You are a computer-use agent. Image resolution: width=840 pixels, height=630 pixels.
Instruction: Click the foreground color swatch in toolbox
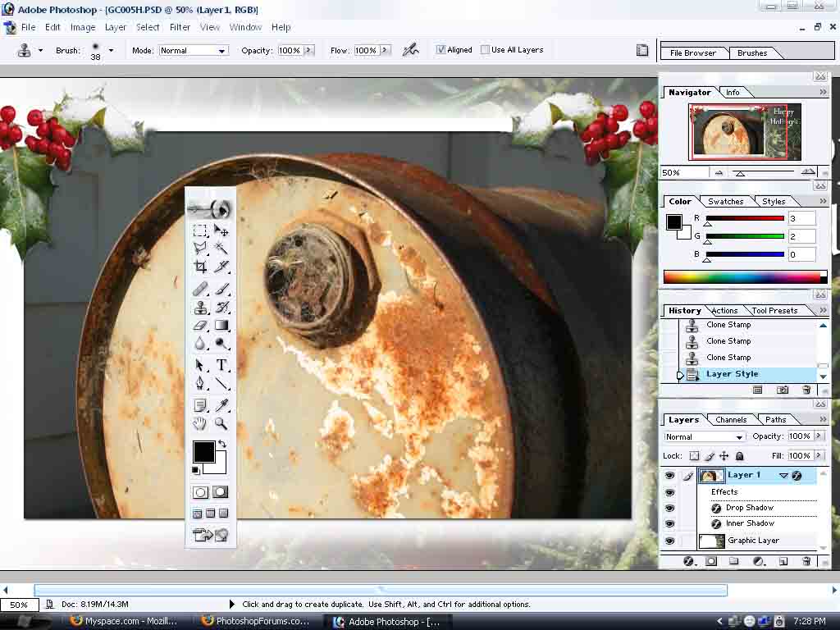pyautogui.click(x=203, y=451)
